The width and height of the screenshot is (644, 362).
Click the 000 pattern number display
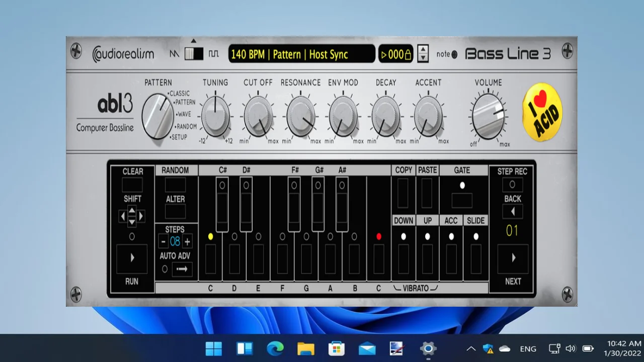[x=396, y=54]
